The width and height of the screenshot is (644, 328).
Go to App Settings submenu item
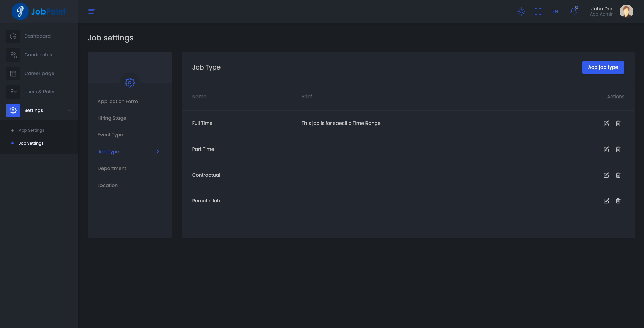pyautogui.click(x=31, y=130)
